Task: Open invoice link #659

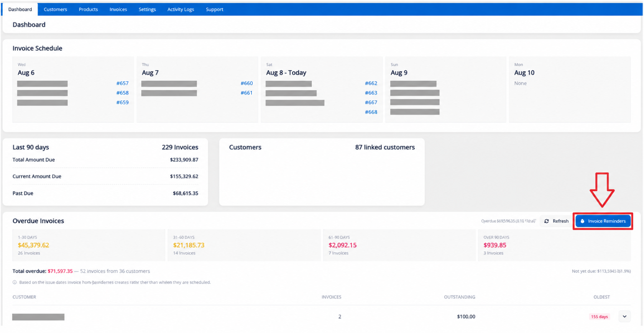Action: click(122, 102)
